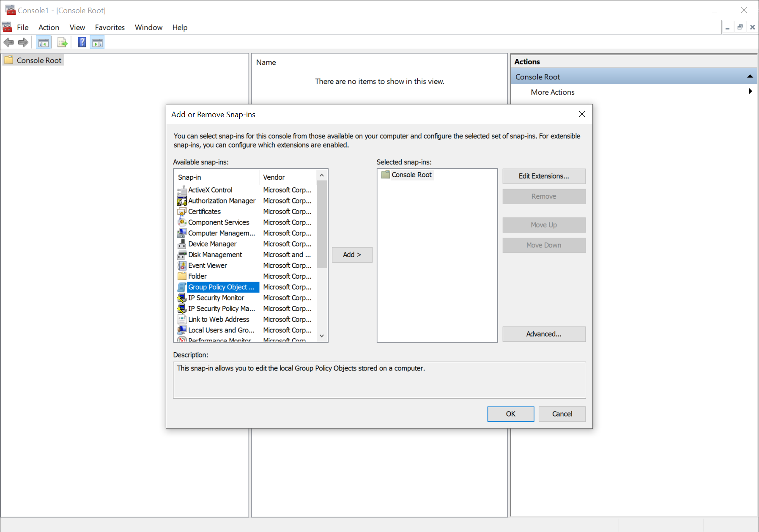
Task: Click 'Microsoft and ...' vendor for Disk Management
Action: click(288, 255)
